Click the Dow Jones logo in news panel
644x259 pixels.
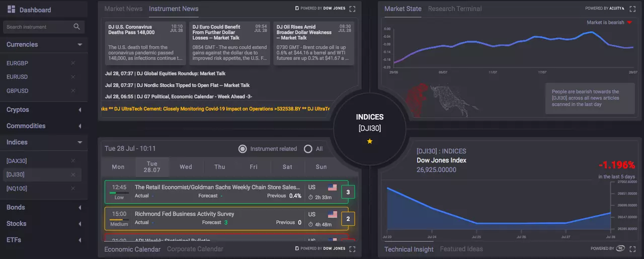pos(320,9)
